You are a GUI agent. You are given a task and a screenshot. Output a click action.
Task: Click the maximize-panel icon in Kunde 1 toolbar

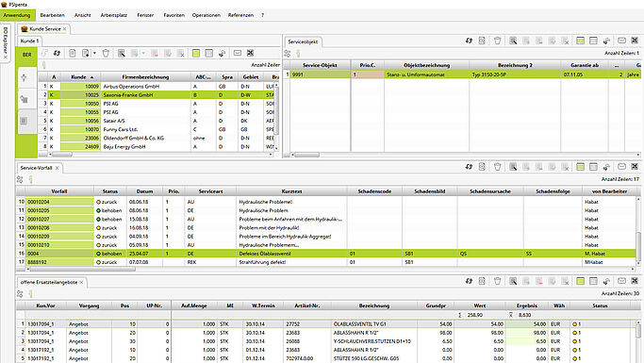pyautogui.click(x=251, y=53)
